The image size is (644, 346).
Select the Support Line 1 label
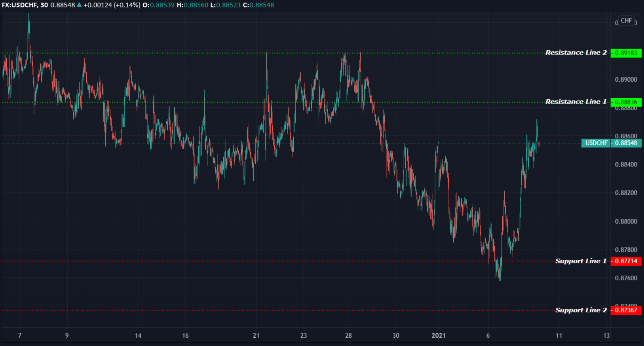tap(581, 261)
